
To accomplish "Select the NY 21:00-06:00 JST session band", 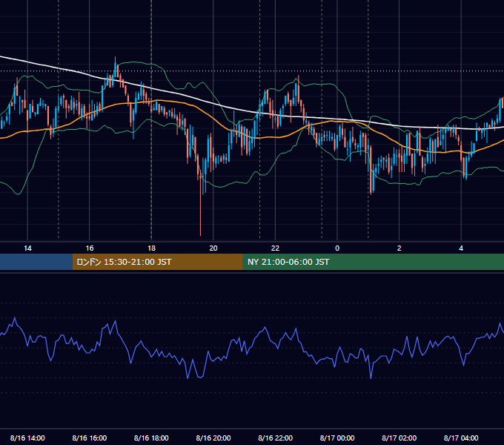I will tap(373, 262).
